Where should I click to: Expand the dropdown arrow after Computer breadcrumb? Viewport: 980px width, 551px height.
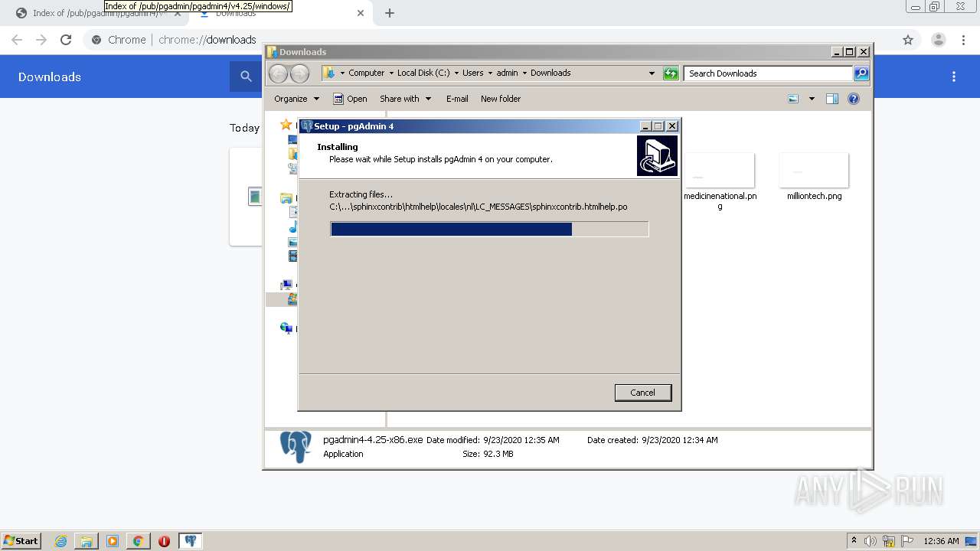[x=390, y=73]
